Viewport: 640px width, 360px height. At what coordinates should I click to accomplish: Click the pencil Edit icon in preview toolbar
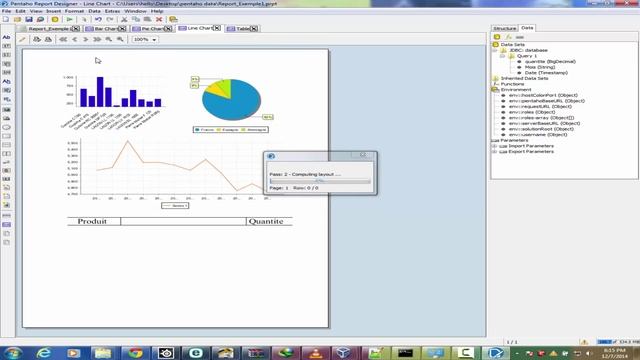tap(22, 39)
